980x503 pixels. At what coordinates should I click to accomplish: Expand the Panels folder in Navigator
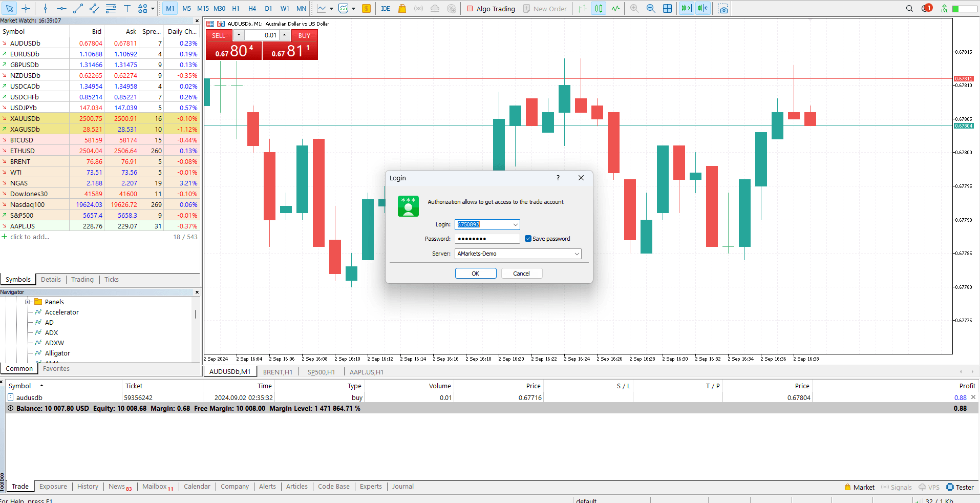click(x=27, y=302)
